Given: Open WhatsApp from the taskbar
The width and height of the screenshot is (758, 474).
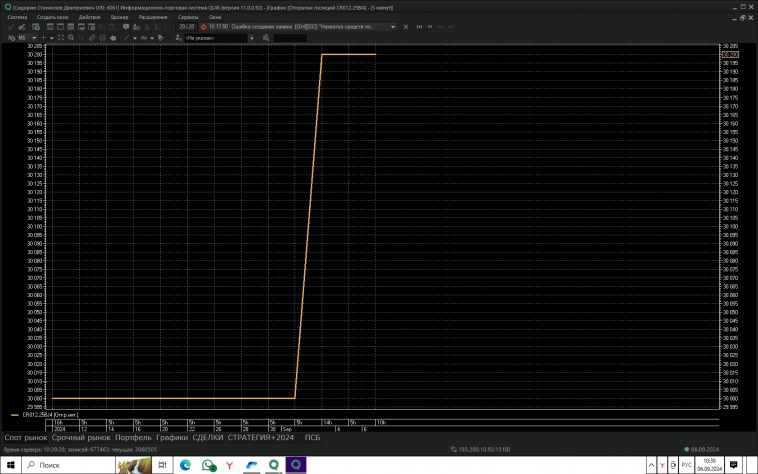Looking at the screenshot, I should (x=209, y=465).
